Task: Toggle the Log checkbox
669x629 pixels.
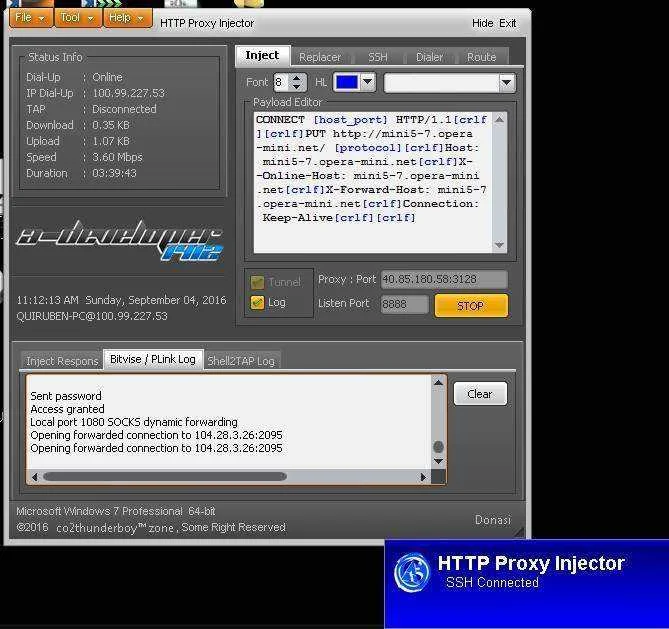Action: click(257, 303)
